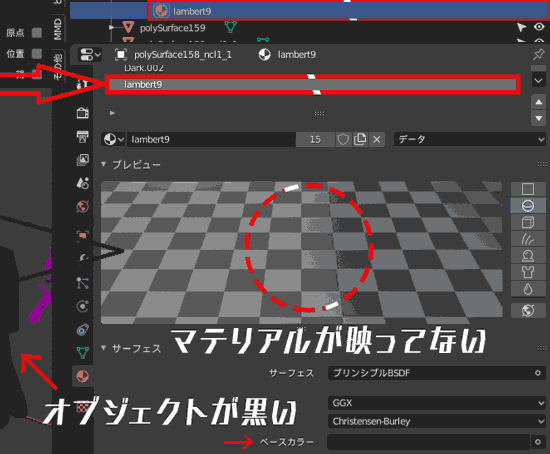This screenshot has height=454, width=550.
Task: Click ベースカラー node link dot
Action: (538, 442)
